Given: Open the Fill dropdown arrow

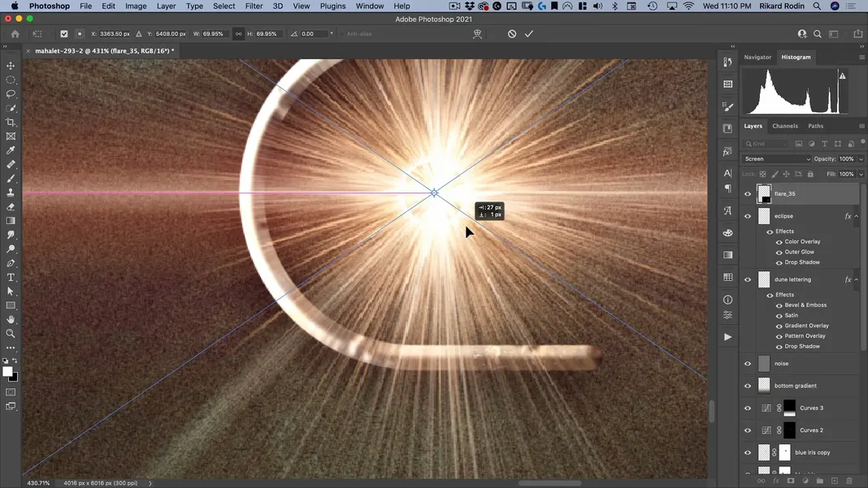Looking at the screenshot, I should point(861,175).
